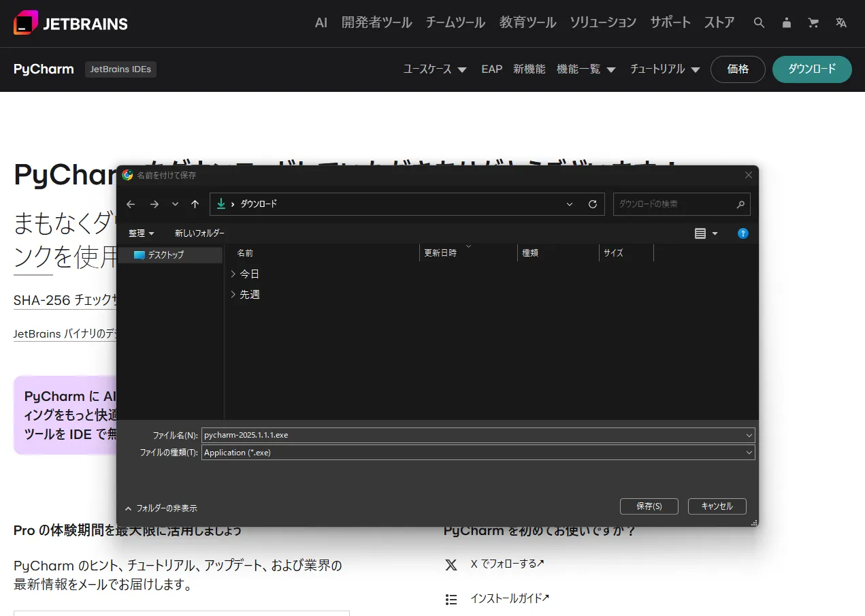
Task: Click ダウンロード in the address bar path
Action: click(x=259, y=204)
